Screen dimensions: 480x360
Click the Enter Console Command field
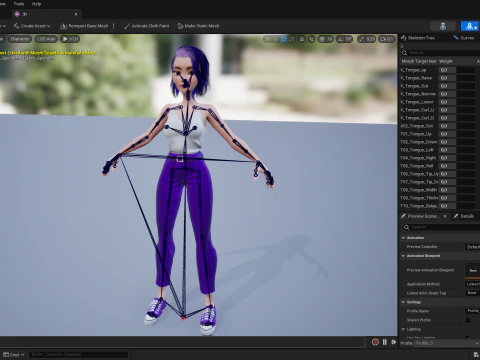[78, 355]
